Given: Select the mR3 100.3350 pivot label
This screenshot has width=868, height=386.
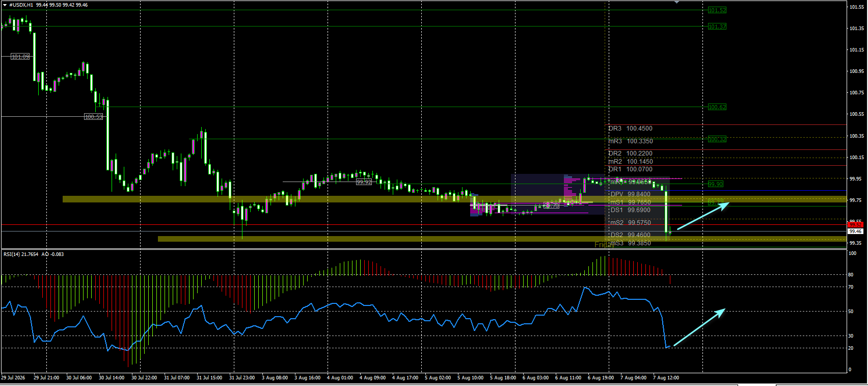Looking at the screenshot, I should pos(630,141).
